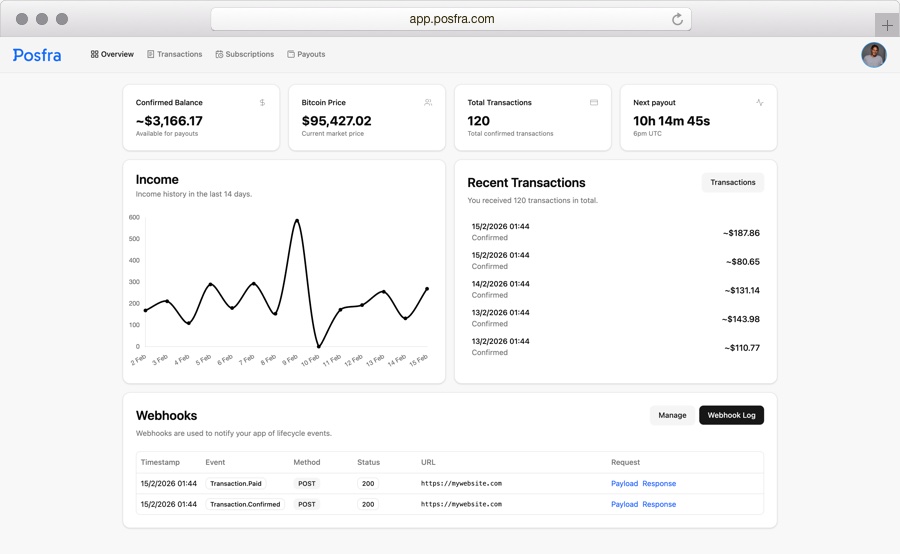The width and height of the screenshot is (900, 554).
Task: Click the activity pulse icon on Next payout
Action: point(760,102)
